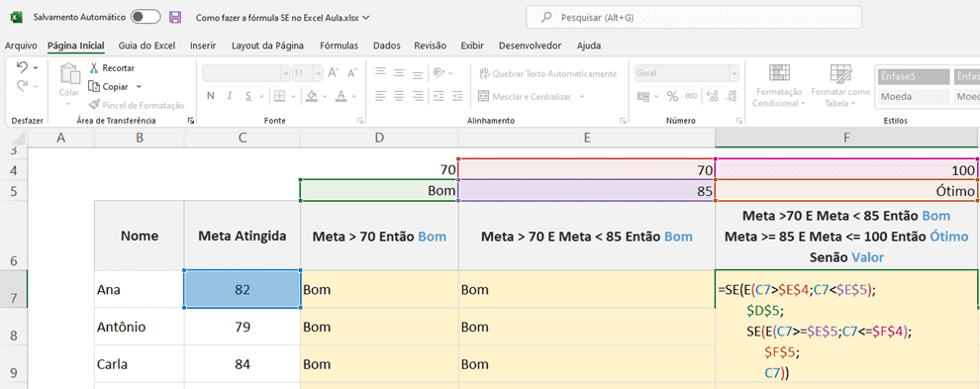The width and height of the screenshot is (980, 389).
Task: Click the Save floppy disk icon
Action: [x=175, y=18]
